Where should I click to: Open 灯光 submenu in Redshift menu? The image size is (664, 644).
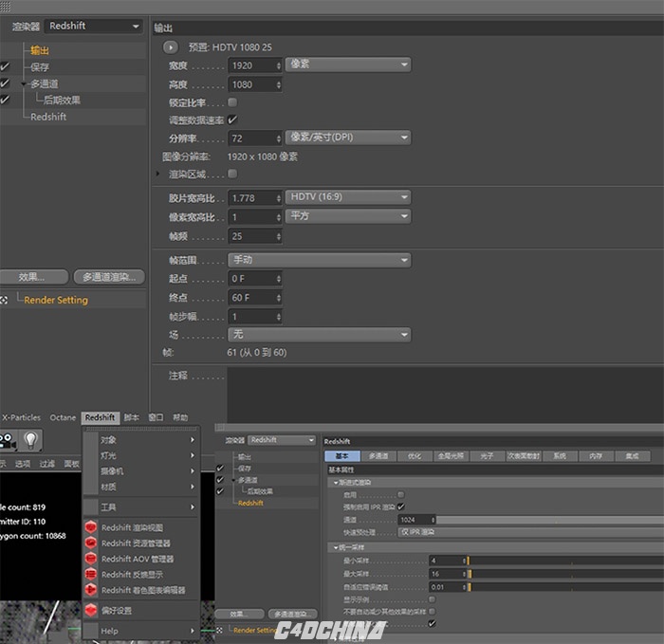pos(141,455)
